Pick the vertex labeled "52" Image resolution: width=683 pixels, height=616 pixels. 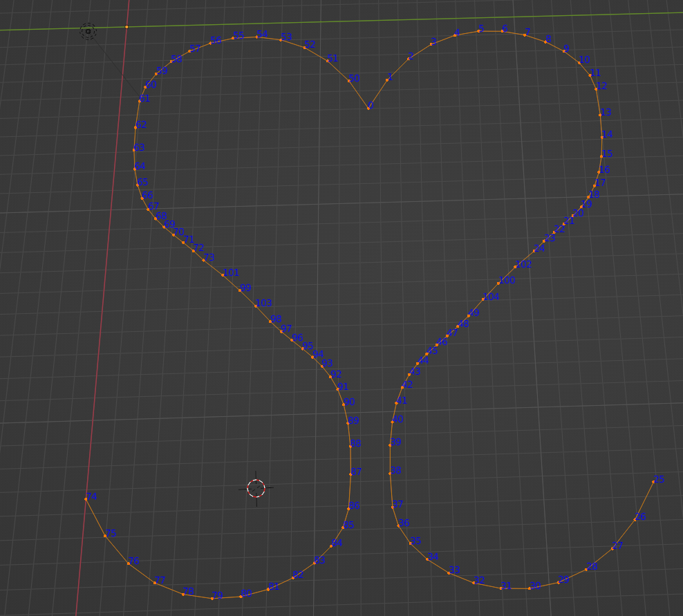(304, 48)
